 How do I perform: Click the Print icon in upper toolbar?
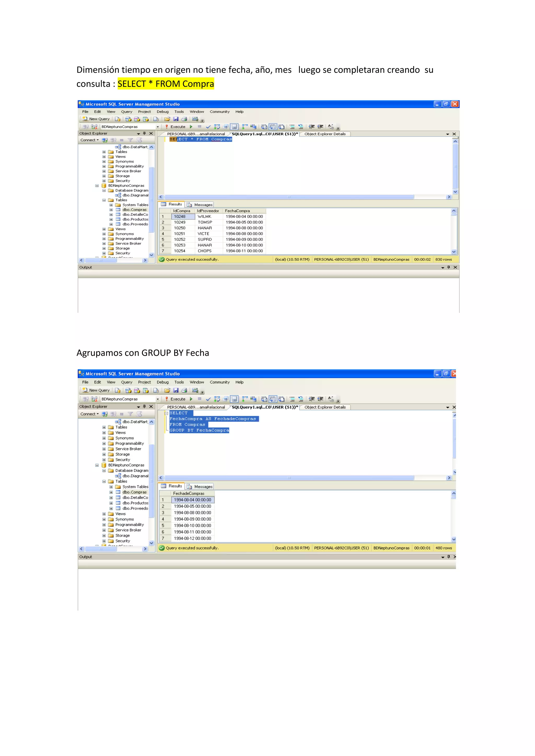(184, 119)
